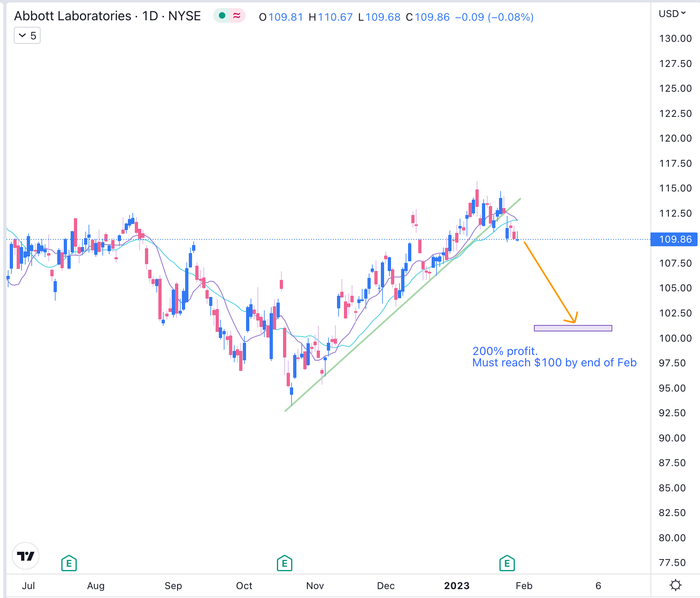This screenshot has width=700, height=598.
Task: Click the 2023 label on time axis
Action: (457, 586)
